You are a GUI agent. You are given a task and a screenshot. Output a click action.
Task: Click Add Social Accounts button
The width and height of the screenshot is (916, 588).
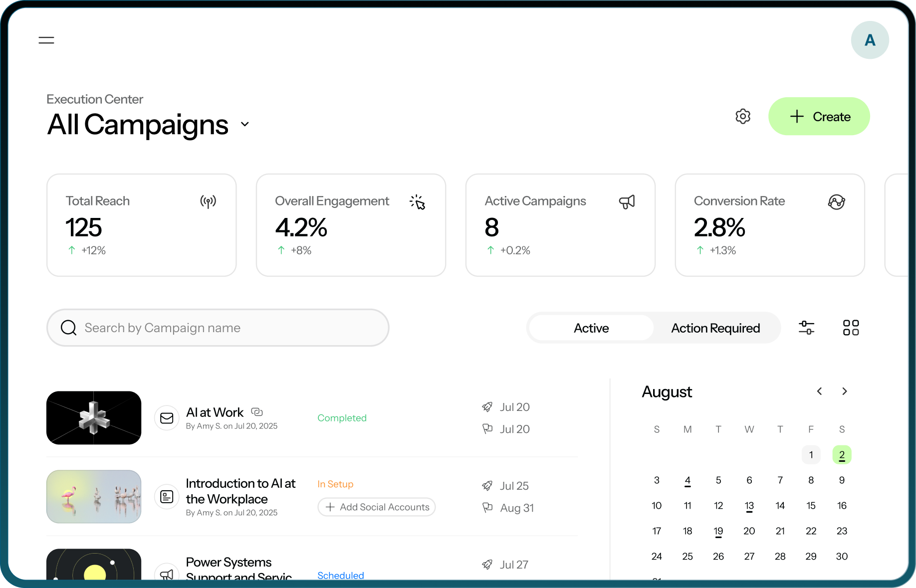point(377,507)
